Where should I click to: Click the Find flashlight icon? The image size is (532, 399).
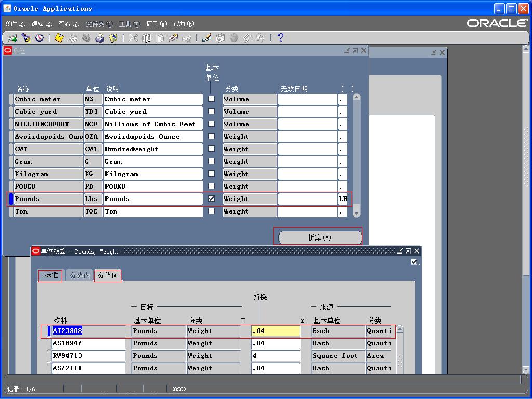click(26, 38)
